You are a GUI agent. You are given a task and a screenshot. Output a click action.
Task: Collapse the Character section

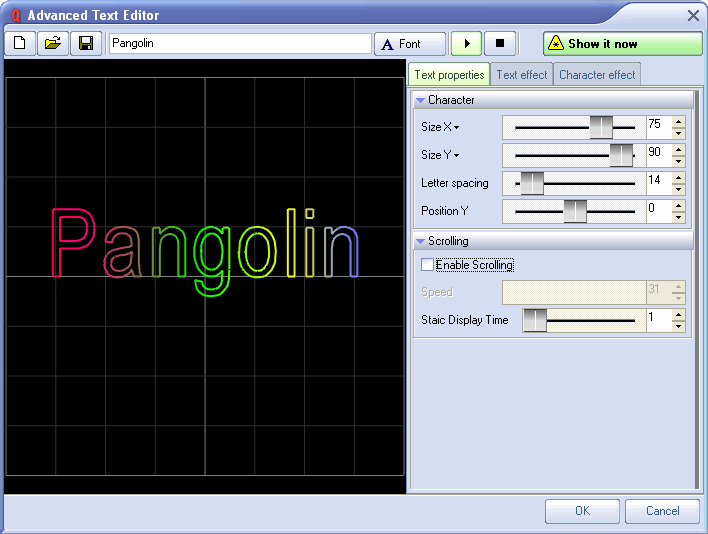point(421,100)
